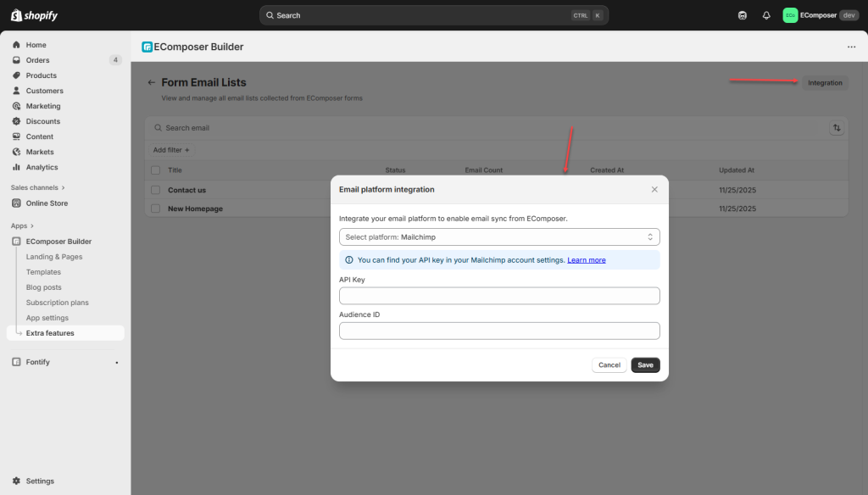Check the Contact us row checkbox
This screenshot has height=495, width=868.
click(x=155, y=190)
